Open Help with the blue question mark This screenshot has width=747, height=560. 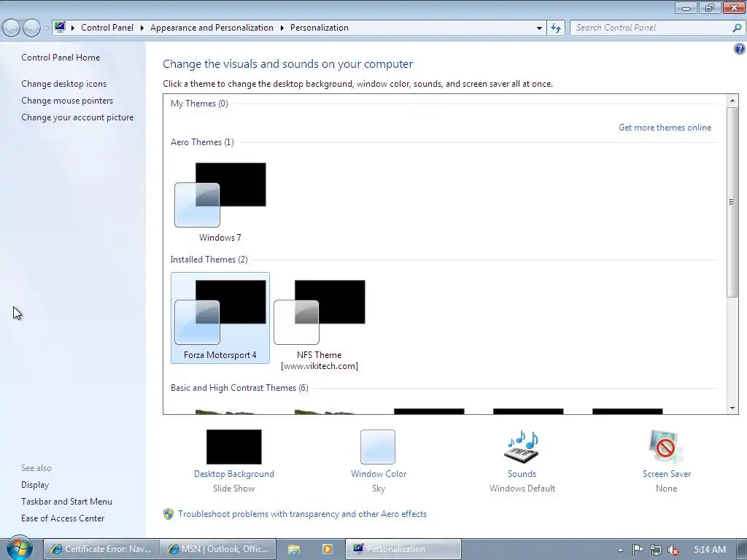(740, 49)
